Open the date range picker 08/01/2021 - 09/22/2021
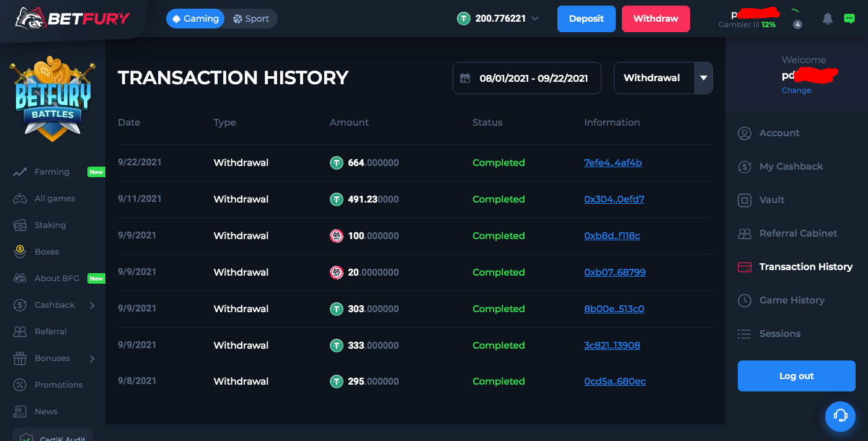868x441 pixels. coord(527,78)
